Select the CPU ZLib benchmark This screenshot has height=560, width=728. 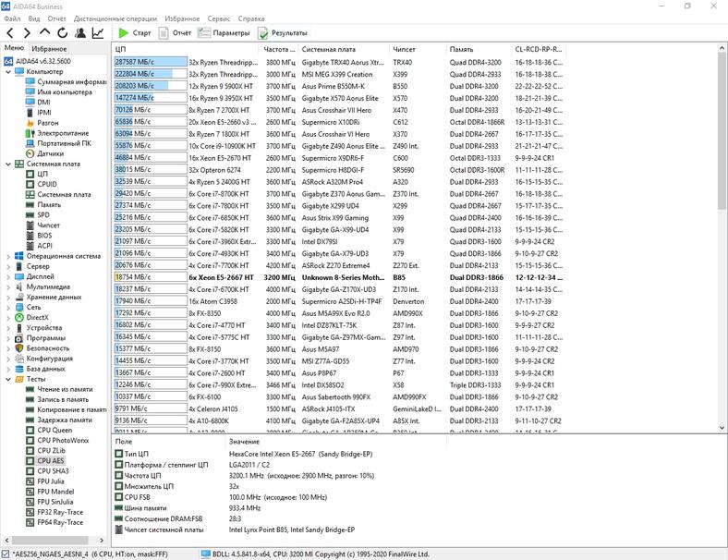[51, 450]
